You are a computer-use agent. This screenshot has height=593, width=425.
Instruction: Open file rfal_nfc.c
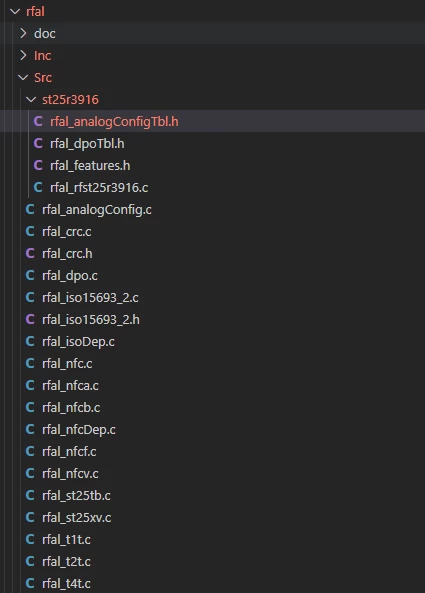(67, 363)
